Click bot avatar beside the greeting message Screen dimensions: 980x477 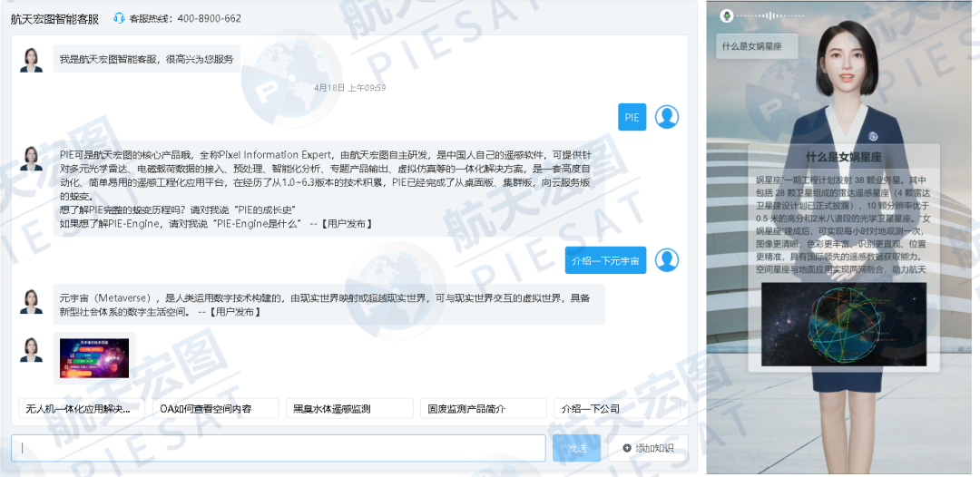pos(31,60)
